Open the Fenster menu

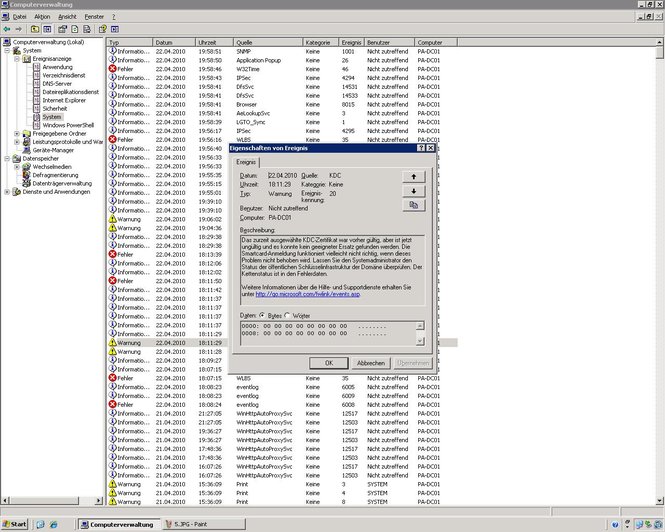pos(94,17)
